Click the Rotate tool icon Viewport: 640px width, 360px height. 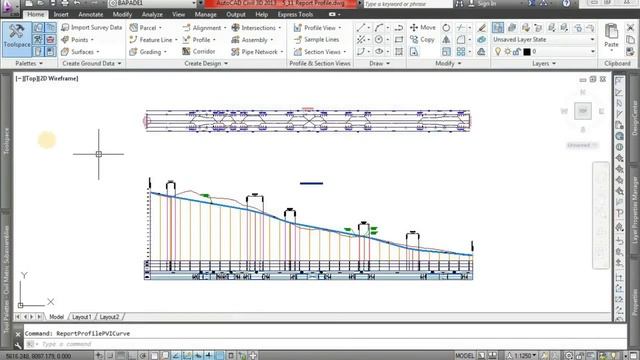446,28
